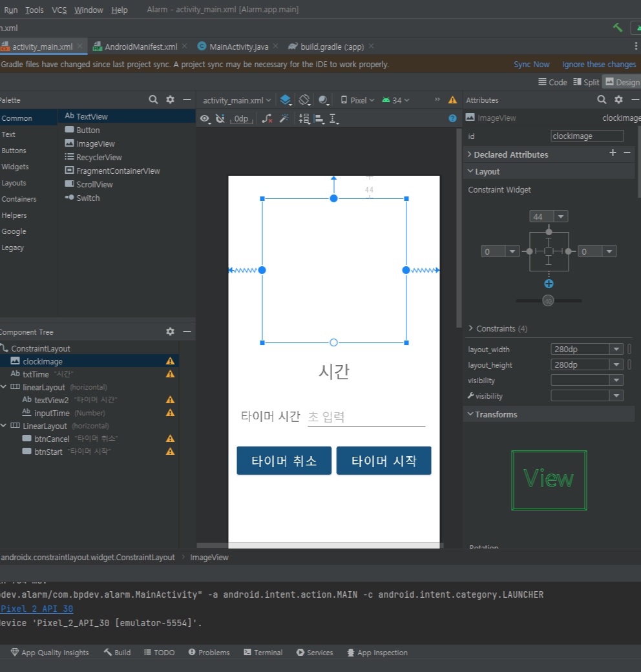Search Attributes with magnifier icon
This screenshot has height=672, width=641.
(x=602, y=100)
